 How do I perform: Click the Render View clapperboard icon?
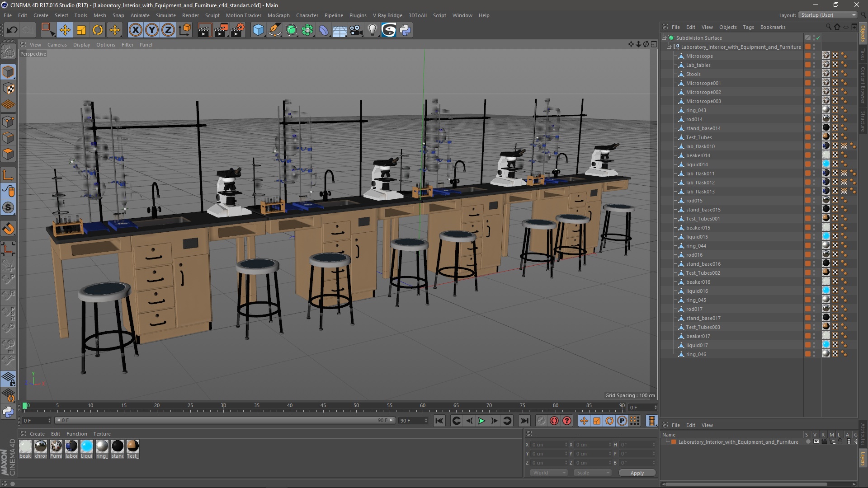pos(204,30)
